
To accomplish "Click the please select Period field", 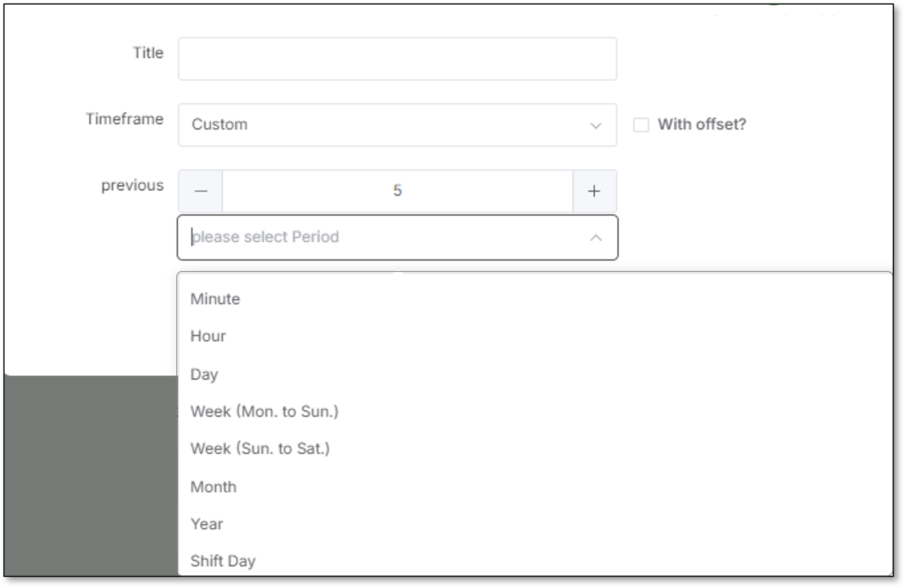I will pyautogui.click(x=397, y=238).
